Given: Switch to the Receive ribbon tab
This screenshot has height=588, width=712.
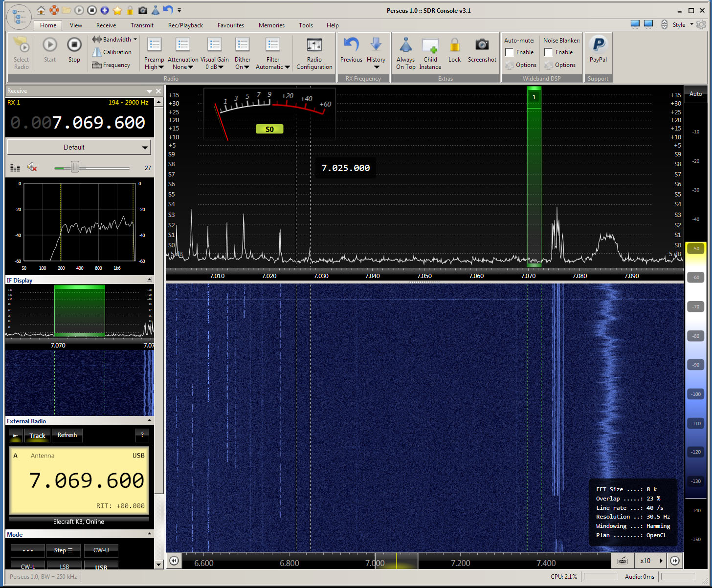Looking at the screenshot, I should (x=106, y=25).
